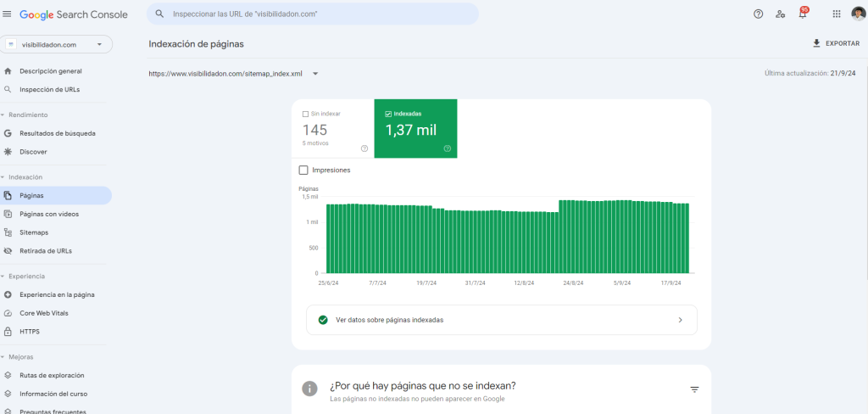868x414 pixels.
Task: Click the URL inspection search field
Action: 312,14
